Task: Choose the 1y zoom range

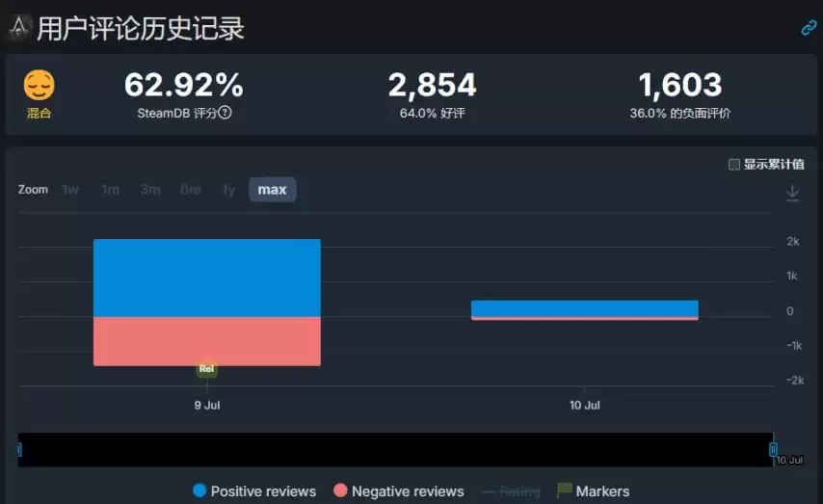Action: pos(228,190)
